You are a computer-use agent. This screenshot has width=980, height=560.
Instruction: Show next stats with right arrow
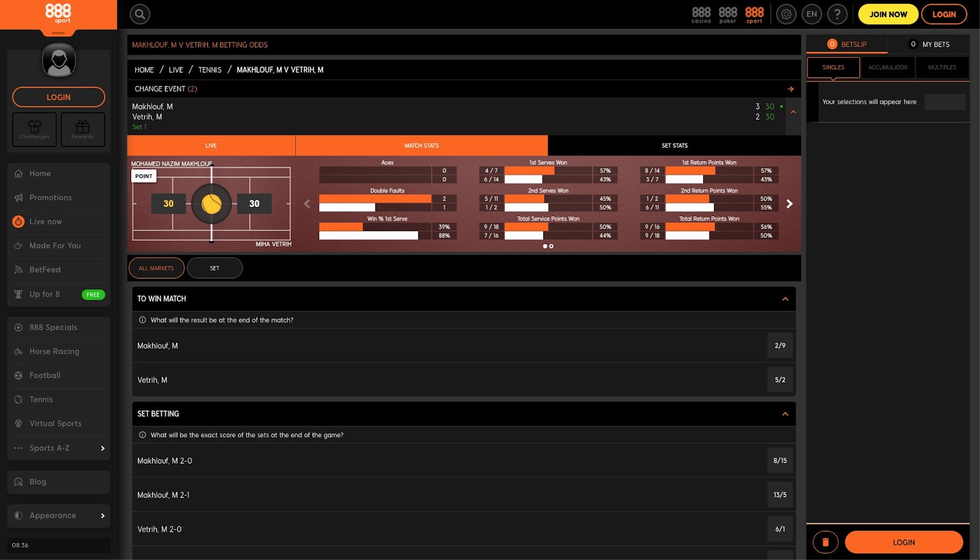click(x=790, y=204)
